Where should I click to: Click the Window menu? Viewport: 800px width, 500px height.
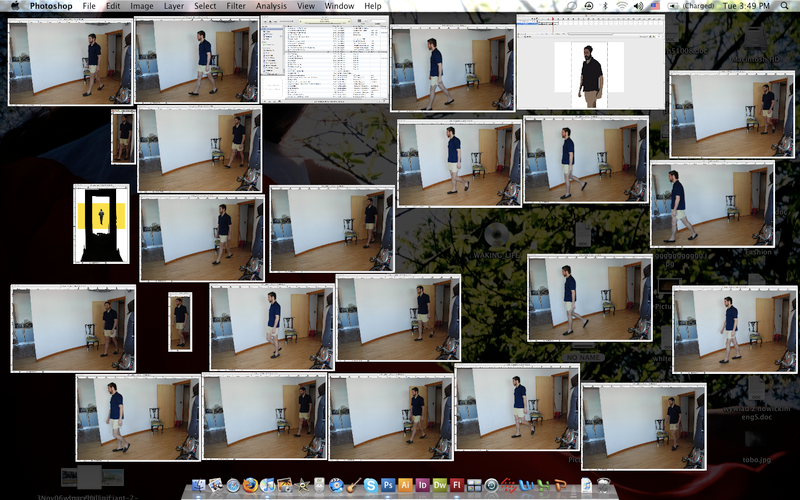click(339, 6)
